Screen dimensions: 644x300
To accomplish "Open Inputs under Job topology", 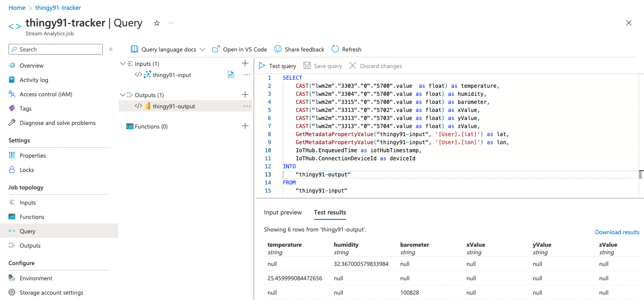I will [27, 202].
